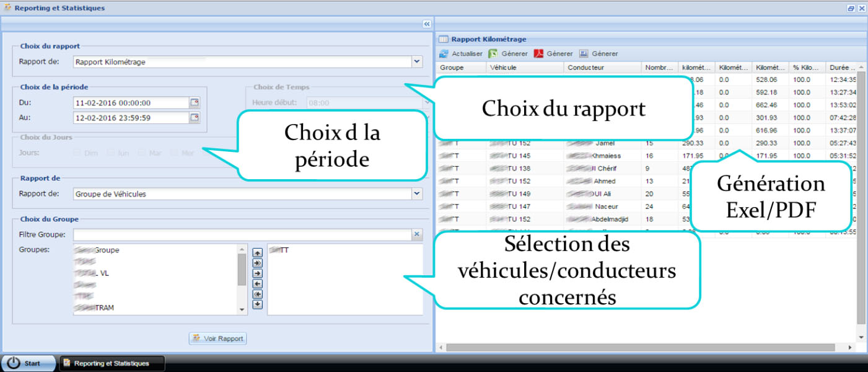Check the Lun day checkbox
The image size is (868, 372).
pyautogui.click(x=110, y=153)
